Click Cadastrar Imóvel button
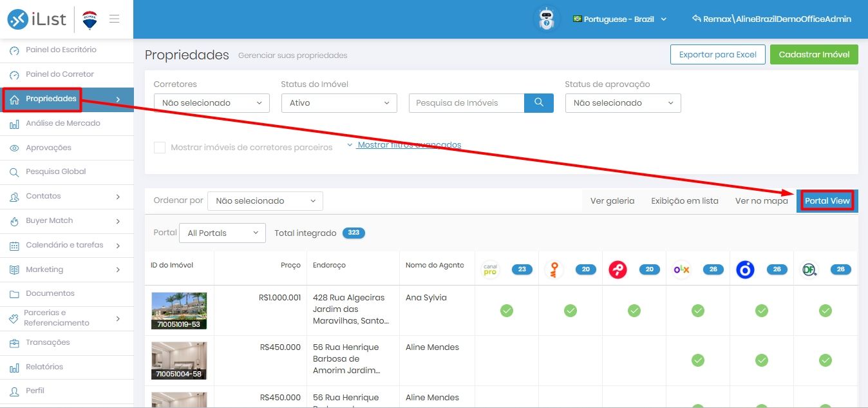This screenshot has width=868, height=408. [x=814, y=55]
